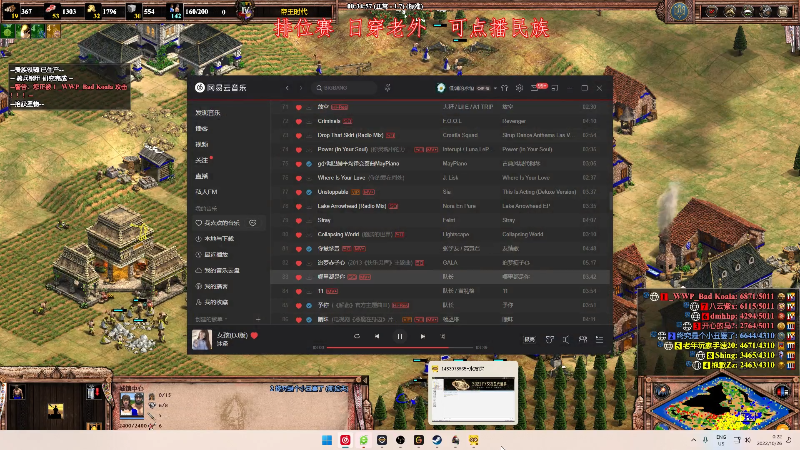Select the Town Center portrait in game panel

(132, 406)
